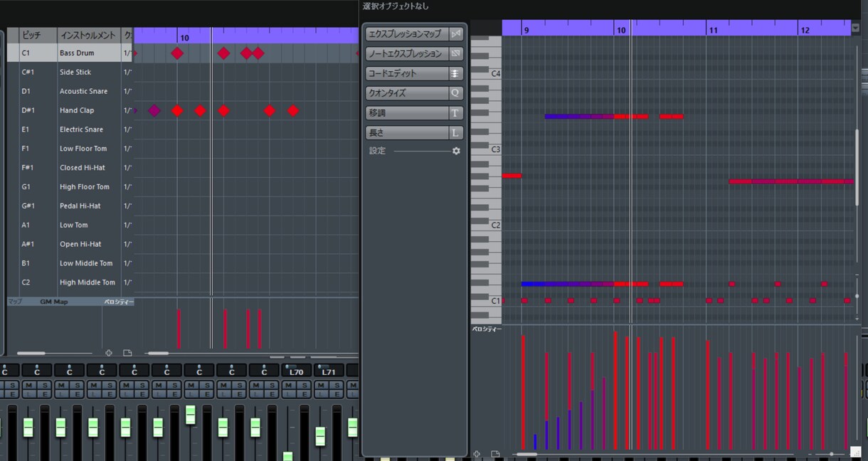This screenshot has width=868, height=461.
Task: Select the Bass Drum row
Action: click(x=70, y=53)
